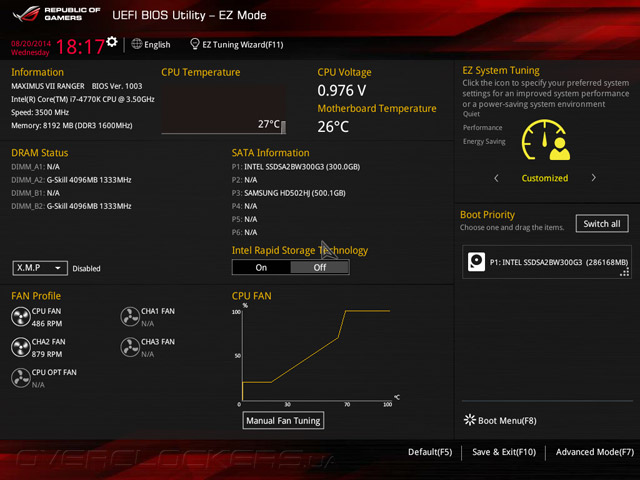The height and width of the screenshot is (480, 640).
Task: Select the CPU FAN icon
Action: point(20,317)
